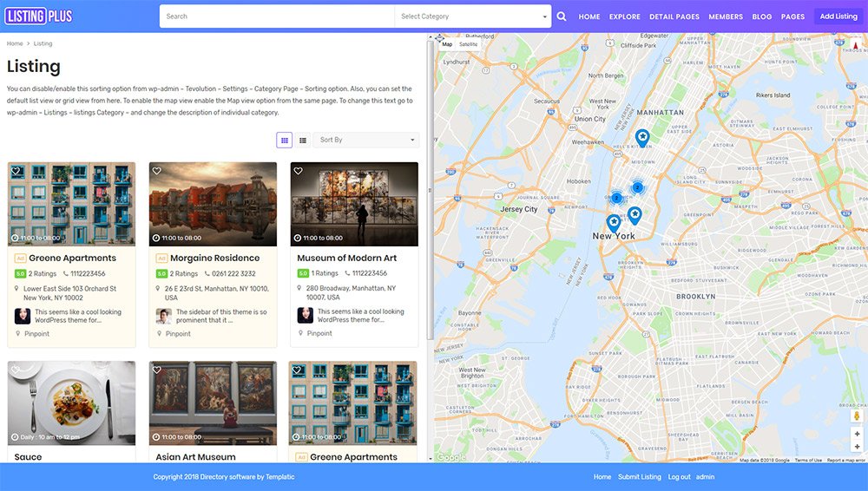Image resolution: width=868 pixels, height=491 pixels.
Task: Click the left cluster marker labeled 2
Action: click(x=616, y=198)
